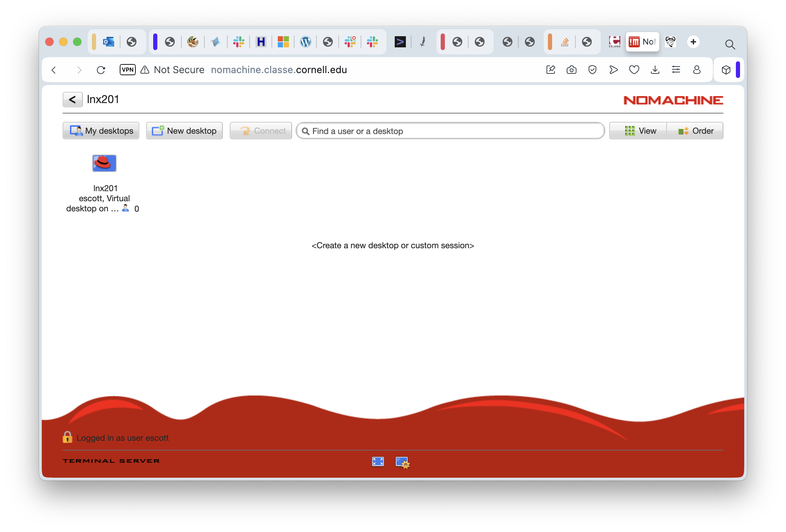
Task: Switch to the Outlook tab
Action: (x=109, y=42)
